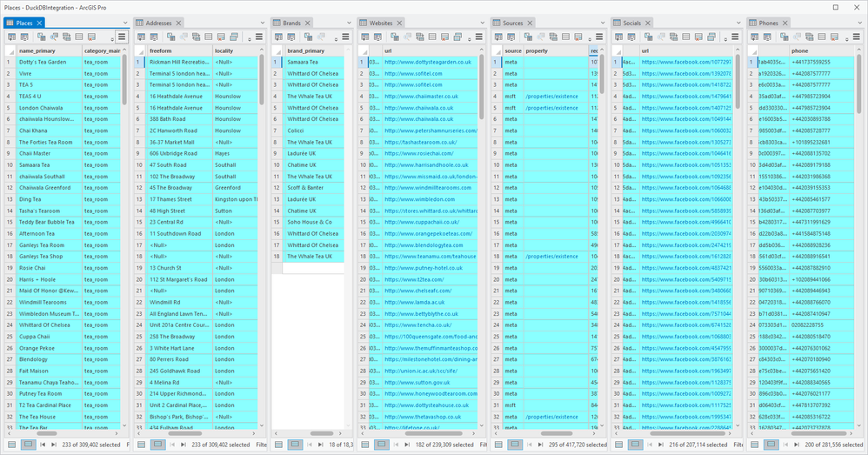This screenshot has height=455, width=868.
Task: Toggle Show Selected Records in Phones table
Action: pyautogui.click(x=771, y=445)
